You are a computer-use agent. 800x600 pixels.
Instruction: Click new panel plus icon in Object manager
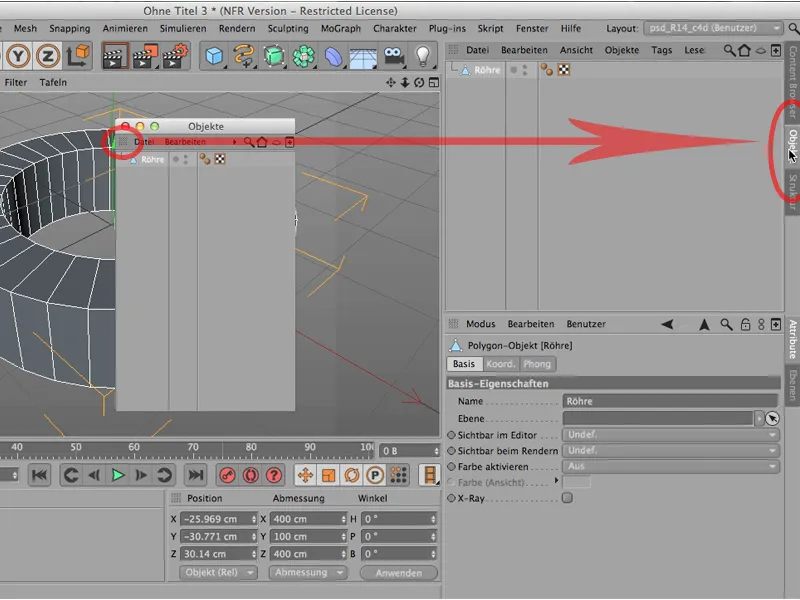click(x=776, y=51)
